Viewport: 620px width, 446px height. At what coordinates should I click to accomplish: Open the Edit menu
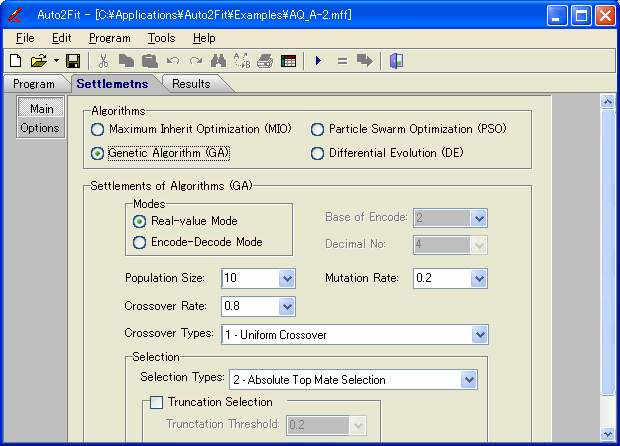[62, 38]
